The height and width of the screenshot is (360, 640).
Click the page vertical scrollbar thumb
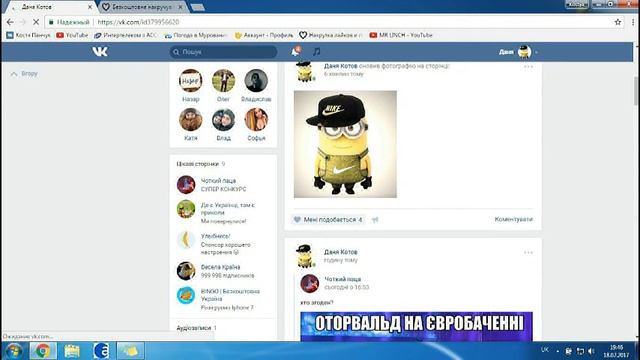tap(636, 91)
